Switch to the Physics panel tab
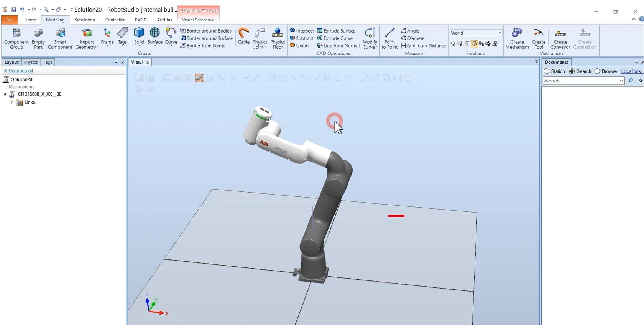Image resolution: width=644 pixels, height=325 pixels. point(31,62)
